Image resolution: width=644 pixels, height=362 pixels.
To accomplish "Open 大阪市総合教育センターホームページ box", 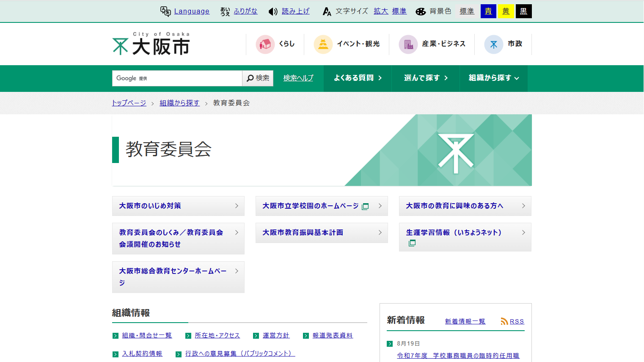I will tap(178, 277).
